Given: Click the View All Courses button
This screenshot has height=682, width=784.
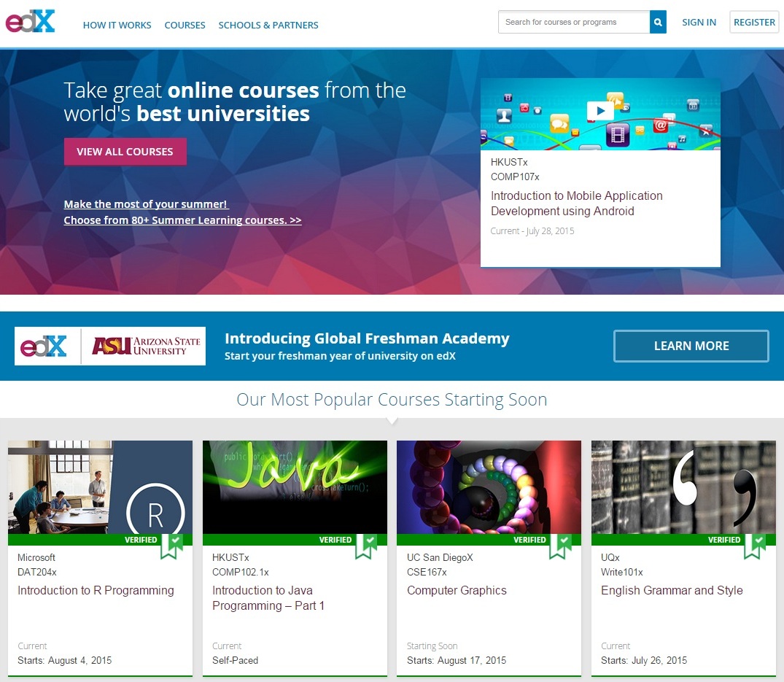Looking at the screenshot, I should pyautogui.click(x=125, y=152).
